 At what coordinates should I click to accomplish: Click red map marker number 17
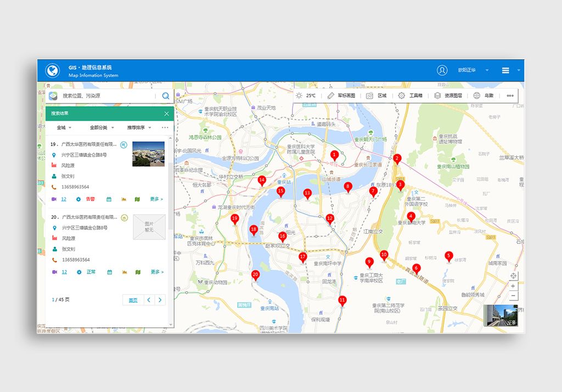303,258
